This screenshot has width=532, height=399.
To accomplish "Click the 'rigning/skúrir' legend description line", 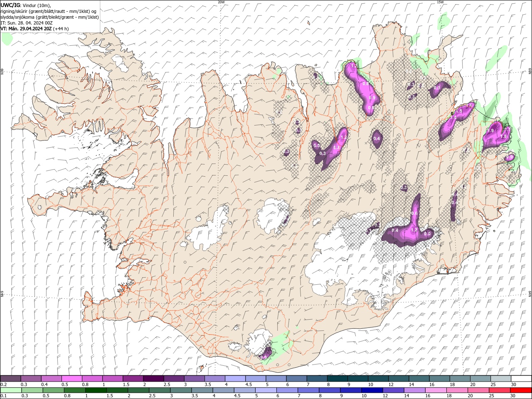I will pyautogui.click(x=49, y=11).
